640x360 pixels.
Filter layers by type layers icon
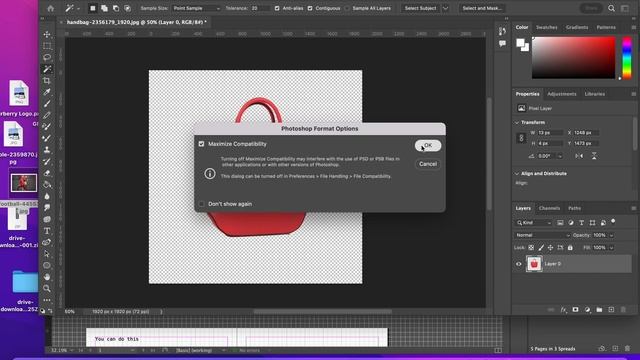(x=581, y=223)
